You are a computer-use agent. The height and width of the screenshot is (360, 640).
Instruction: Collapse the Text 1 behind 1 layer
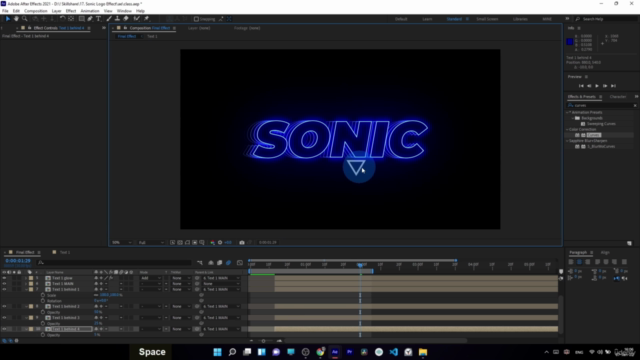[x=26, y=289]
